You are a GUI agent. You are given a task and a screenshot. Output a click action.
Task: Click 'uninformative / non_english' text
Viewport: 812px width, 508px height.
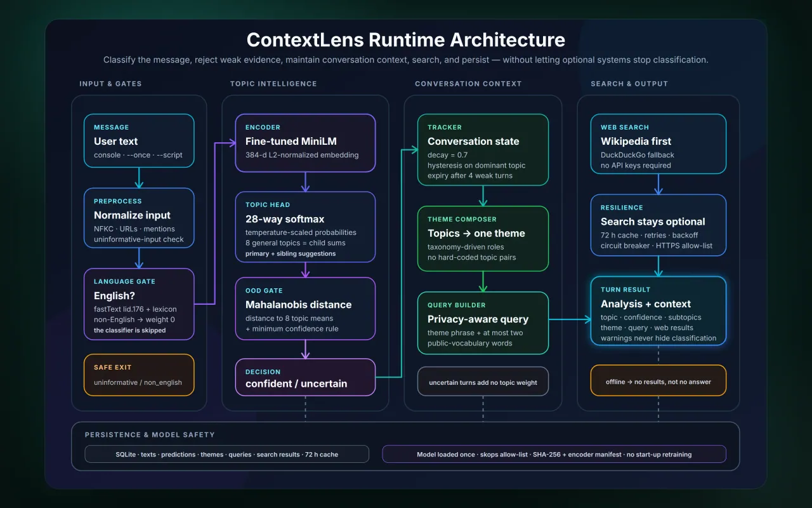[138, 382]
